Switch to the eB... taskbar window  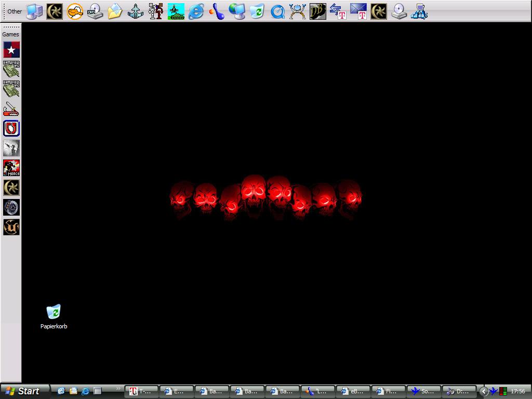pyautogui.click(x=353, y=391)
